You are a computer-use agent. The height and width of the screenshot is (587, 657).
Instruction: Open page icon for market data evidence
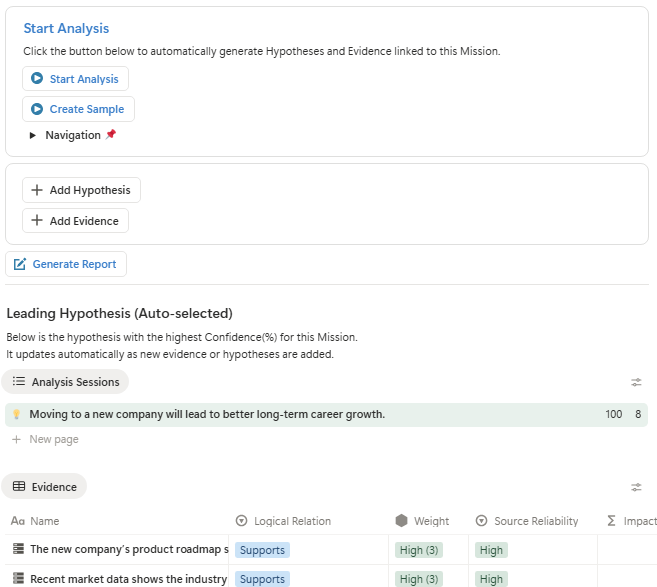[17, 579]
